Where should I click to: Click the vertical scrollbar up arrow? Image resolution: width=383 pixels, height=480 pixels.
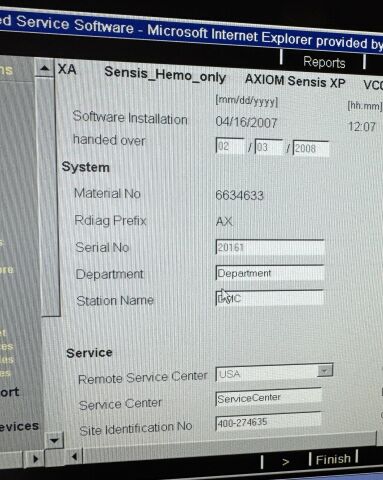click(x=44, y=69)
